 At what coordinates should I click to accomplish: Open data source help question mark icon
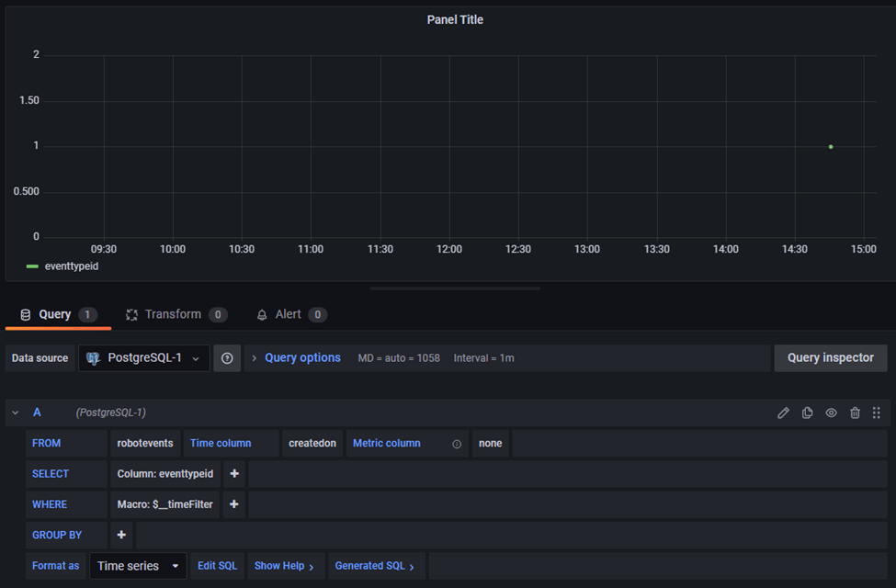227,358
